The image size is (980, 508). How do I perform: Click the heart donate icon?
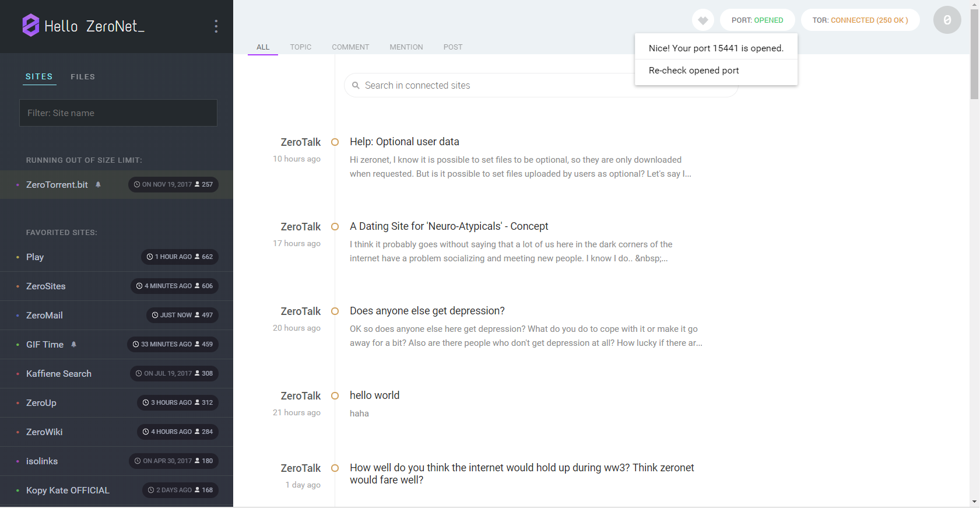[703, 20]
